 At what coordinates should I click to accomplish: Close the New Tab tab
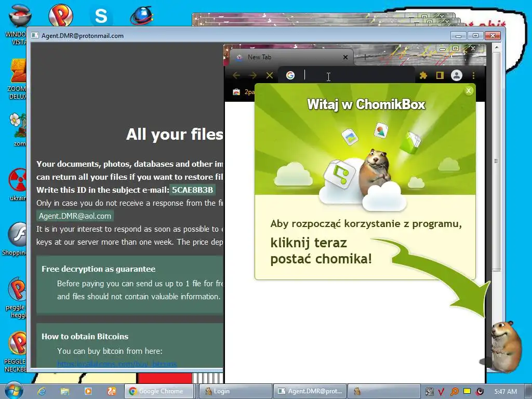click(345, 57)
